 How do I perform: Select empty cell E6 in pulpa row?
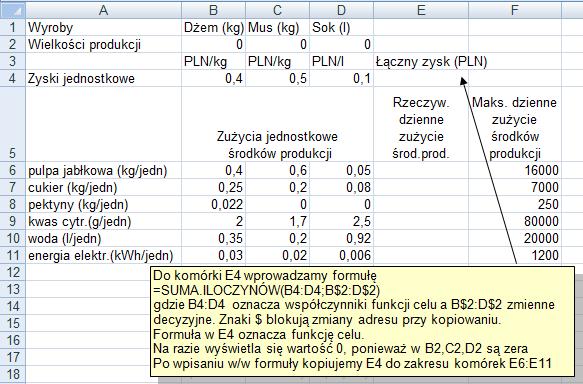click(x=421, y=170)
